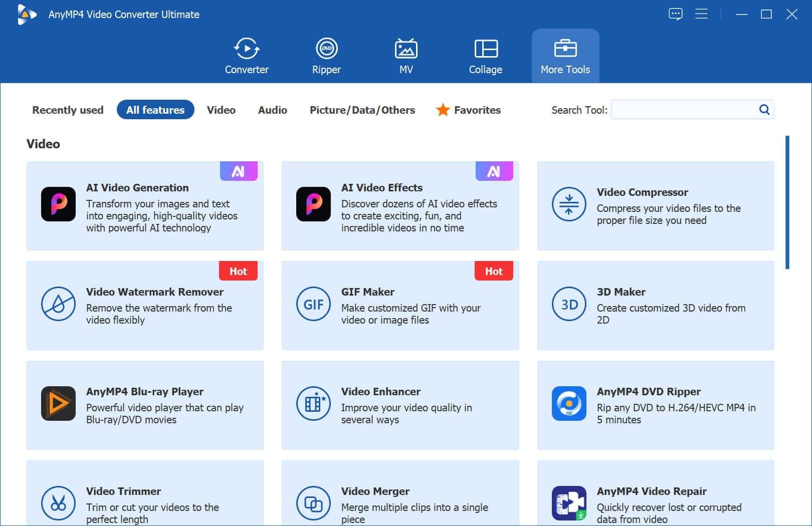Image resolution: width=812 pixels, height=526 pixels.
Task: Click the AI Video Effects icon
Action: tap(313, 204)
